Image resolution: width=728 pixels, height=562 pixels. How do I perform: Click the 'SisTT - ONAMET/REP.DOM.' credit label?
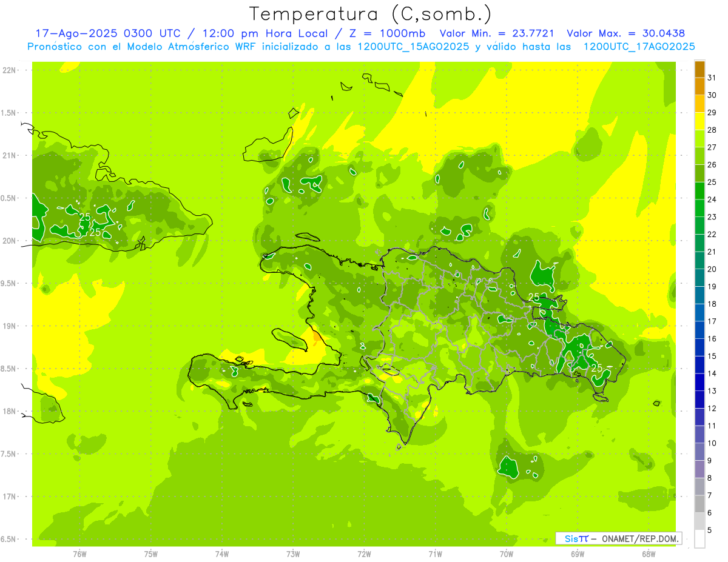(619, 538)
